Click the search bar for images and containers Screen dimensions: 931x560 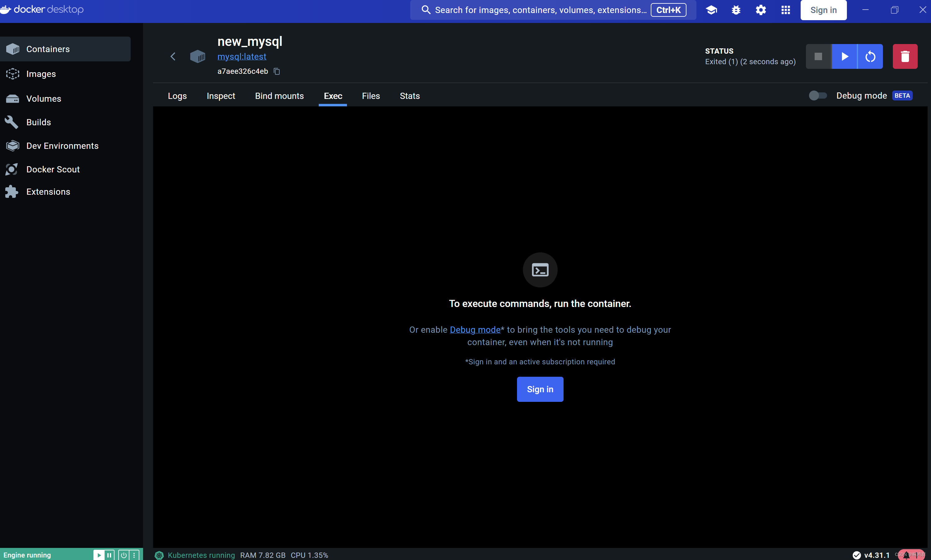pos(553,10)
